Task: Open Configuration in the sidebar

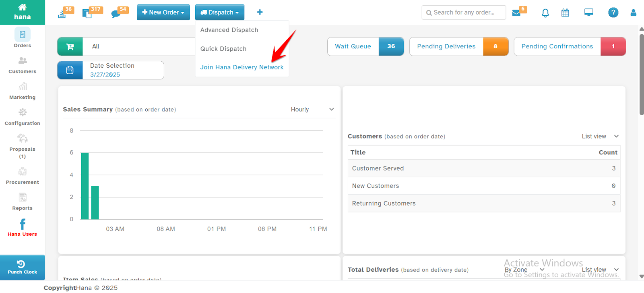Action: coord(23,117)
